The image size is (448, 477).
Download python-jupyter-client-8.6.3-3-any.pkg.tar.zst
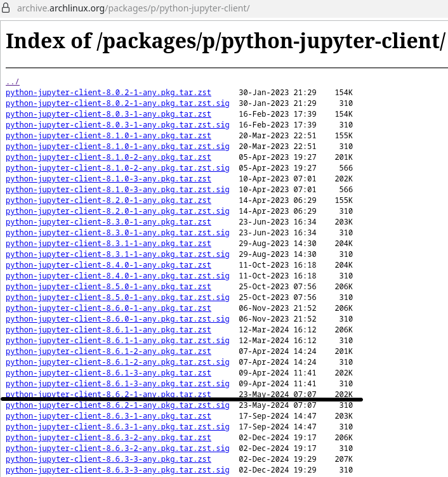click(x=109, y=459)
